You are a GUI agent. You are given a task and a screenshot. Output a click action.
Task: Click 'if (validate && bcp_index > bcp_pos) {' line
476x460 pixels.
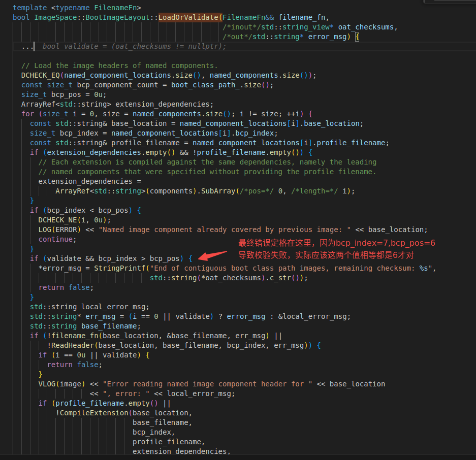click(111, 259)
